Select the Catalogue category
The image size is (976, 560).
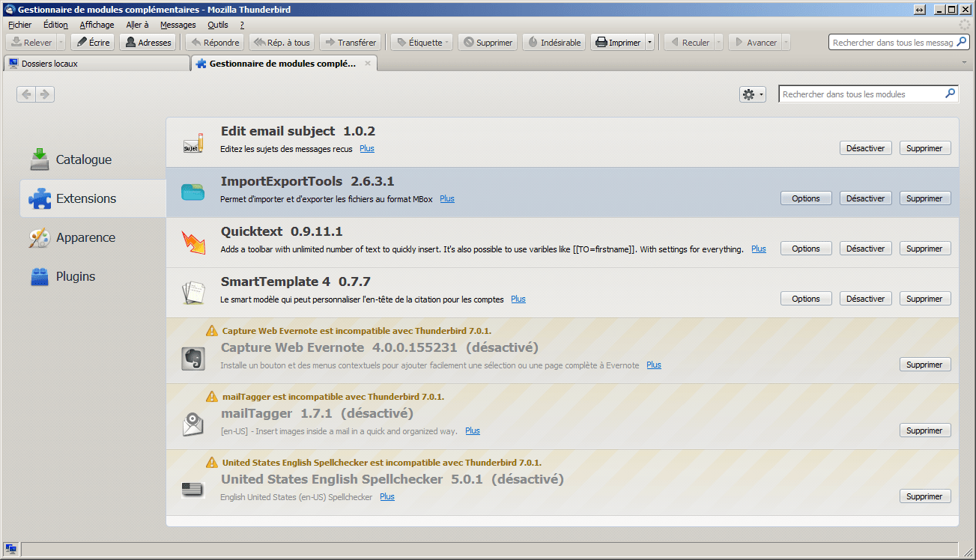[x=93, y=159]
